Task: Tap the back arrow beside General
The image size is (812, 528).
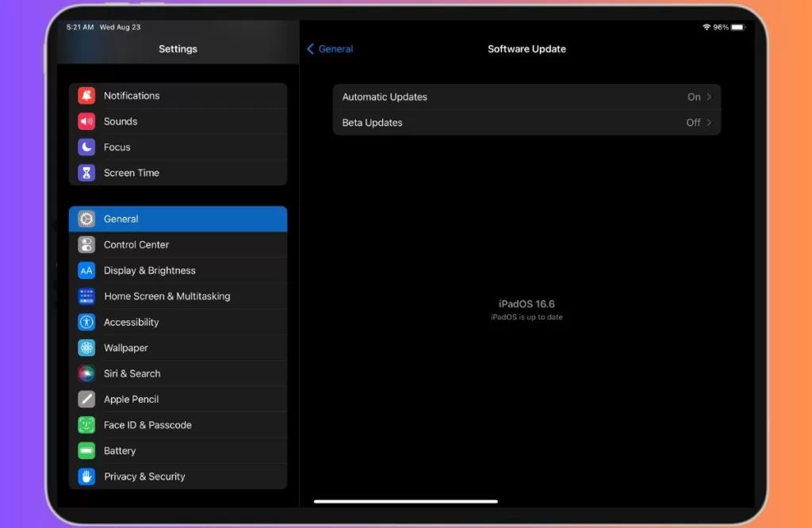Action: pyautogui.click(x=310, y=48)
